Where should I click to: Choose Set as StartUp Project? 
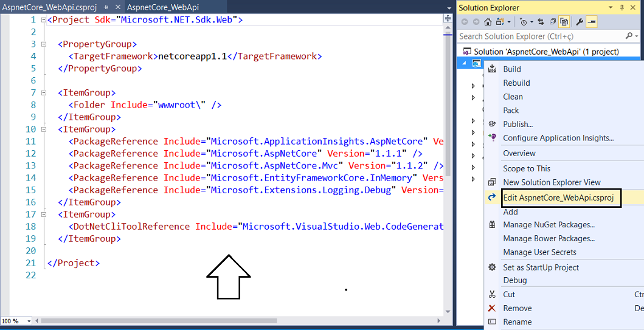(x=541, y=267)
